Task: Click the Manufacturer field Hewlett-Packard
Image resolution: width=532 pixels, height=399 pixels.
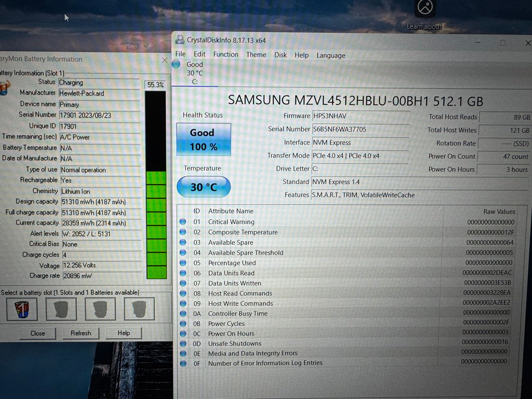Action: [x=99, y=94]
